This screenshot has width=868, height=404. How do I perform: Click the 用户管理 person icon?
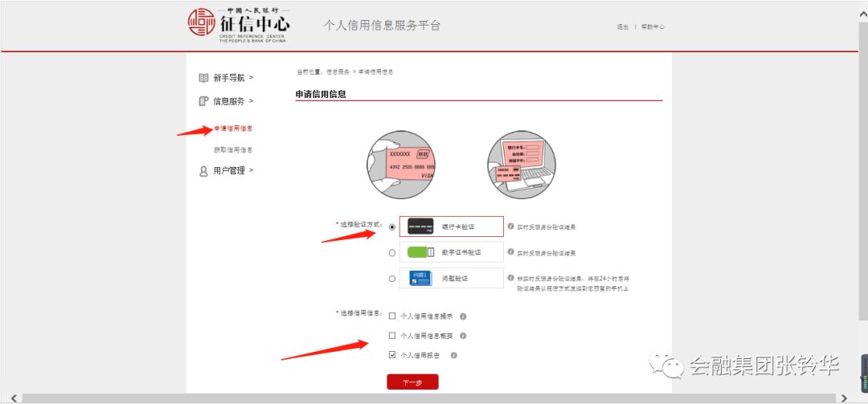pos(203,171)
